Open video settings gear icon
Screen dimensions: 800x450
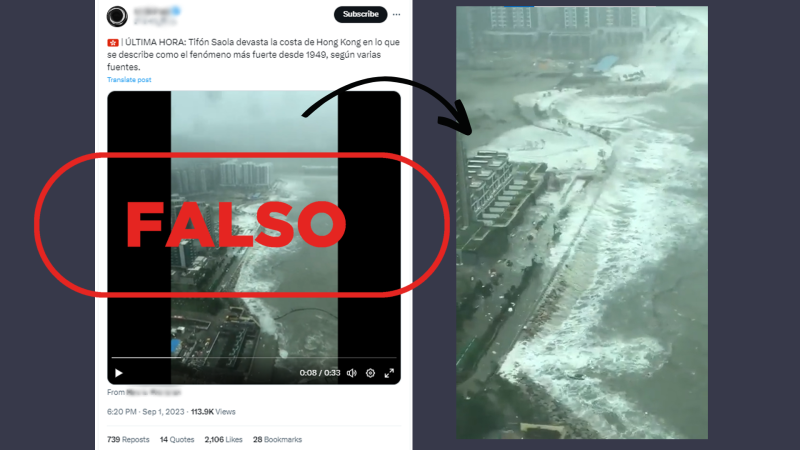coord(370,373)
